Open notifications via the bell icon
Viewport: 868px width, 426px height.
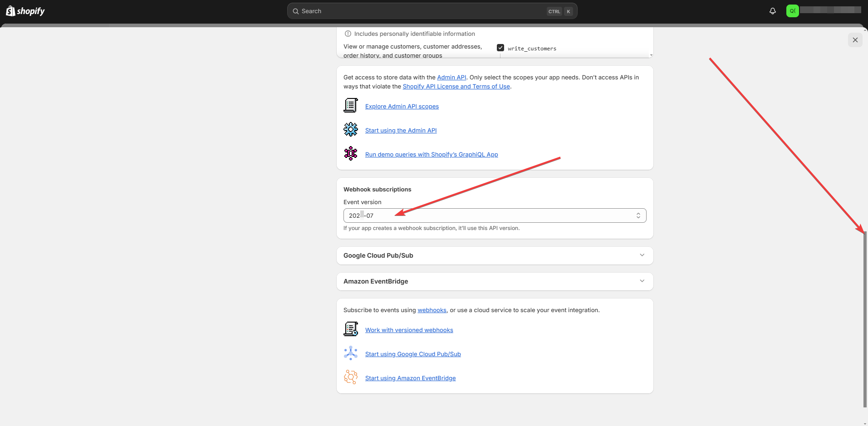[x=773, y=11]
